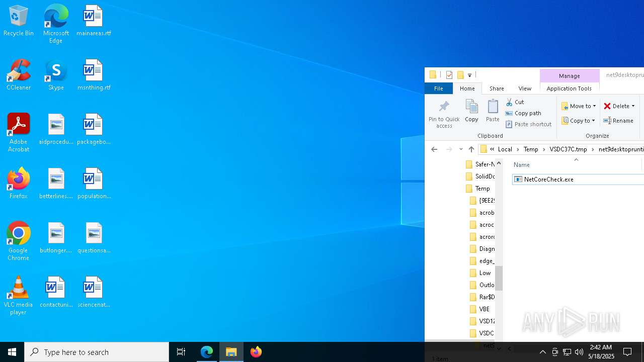Select the Adobe Acrobat desktop shortcut
The height and width of the screenshot is (362, 644).
tap(19, 133)
